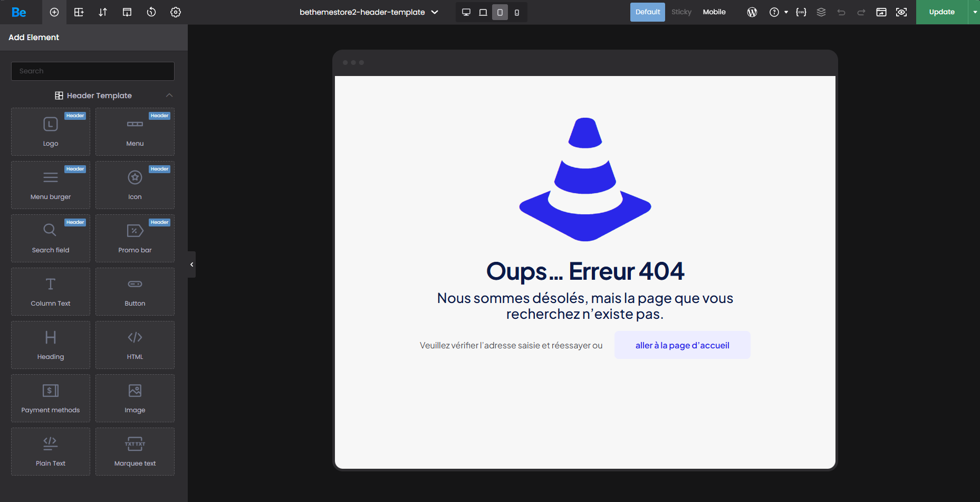Switch to desktop device view
The image size is (980, 502).
pyautogui.click(x=466, y=12)
